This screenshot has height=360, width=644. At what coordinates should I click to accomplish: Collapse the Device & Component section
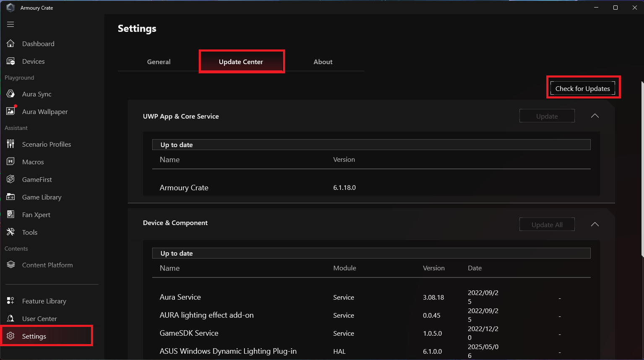(595, 225)
